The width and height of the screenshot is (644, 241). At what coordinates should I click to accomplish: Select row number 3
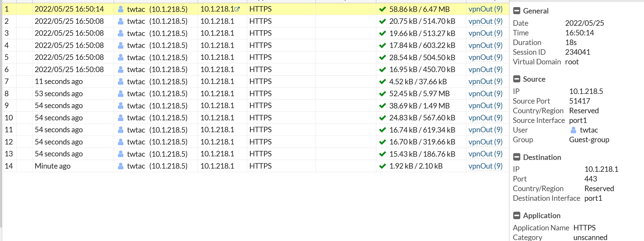[255, 33]
